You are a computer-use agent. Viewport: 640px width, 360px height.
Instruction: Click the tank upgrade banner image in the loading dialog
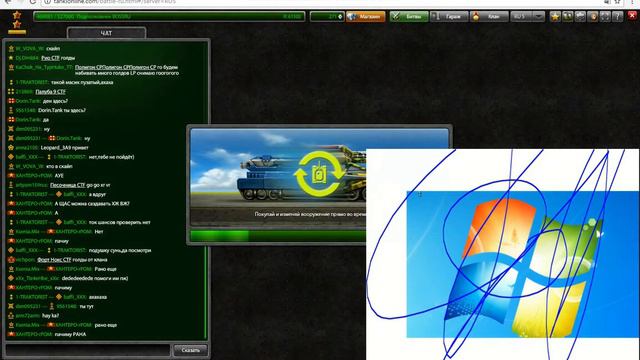pos(278,169)
